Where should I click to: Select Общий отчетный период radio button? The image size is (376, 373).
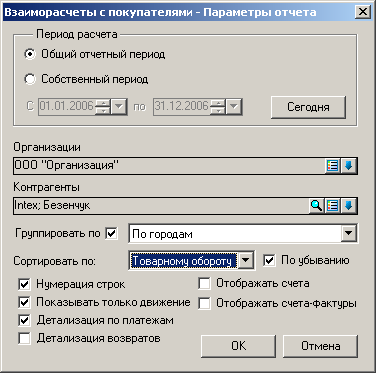[x=30, y=54]
